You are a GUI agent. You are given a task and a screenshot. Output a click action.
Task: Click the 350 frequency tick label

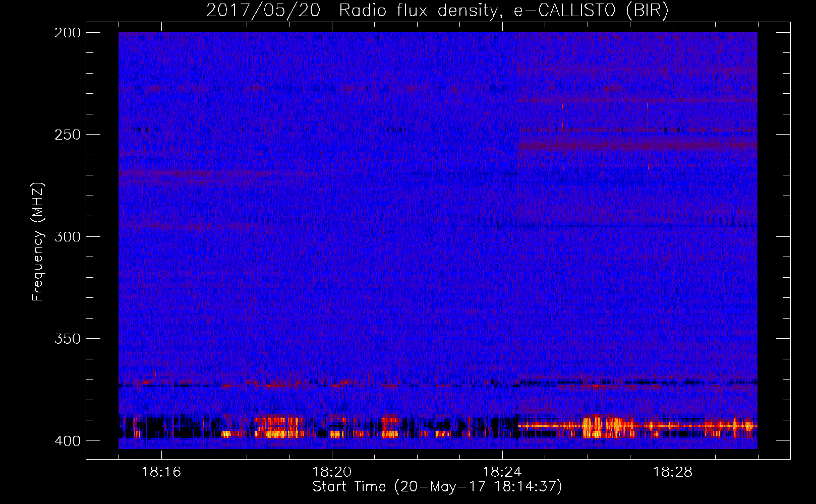pyautogui.click(x=68, y=338)
